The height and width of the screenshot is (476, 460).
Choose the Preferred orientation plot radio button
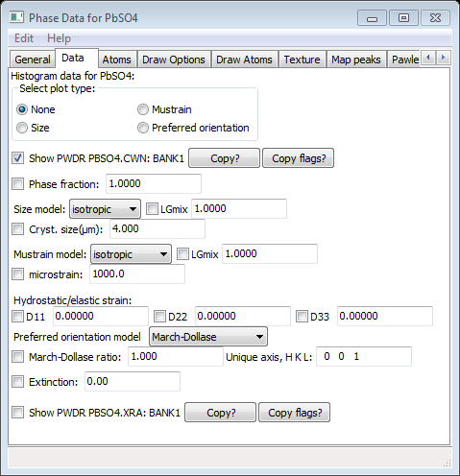(x=143, y=128)
